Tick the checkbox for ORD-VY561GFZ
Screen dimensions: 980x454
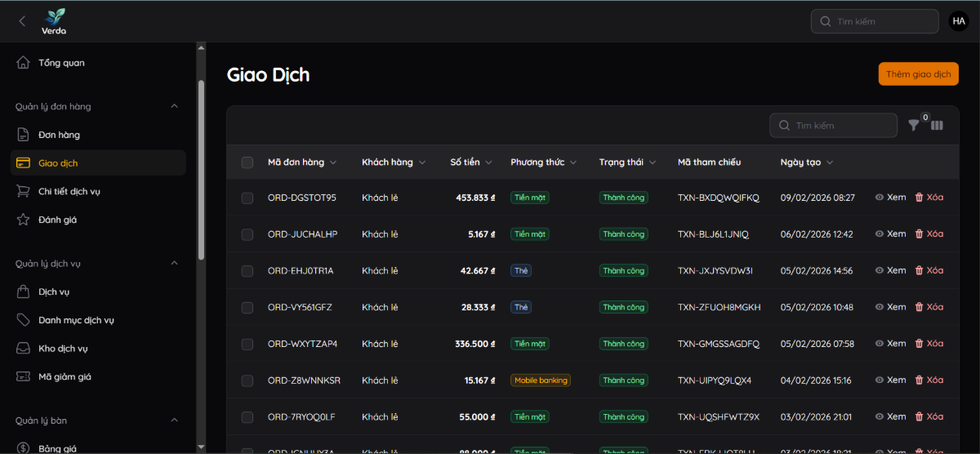point(247,307)
